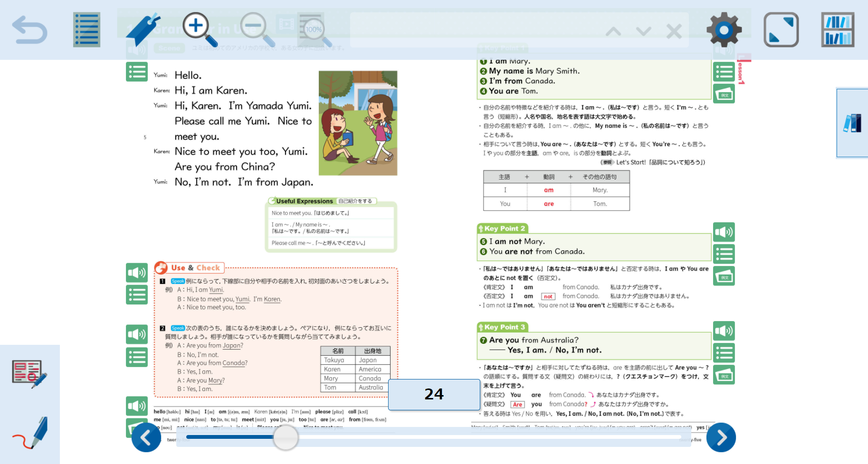Play audio for Key Point 2

[x=724, y=232]
